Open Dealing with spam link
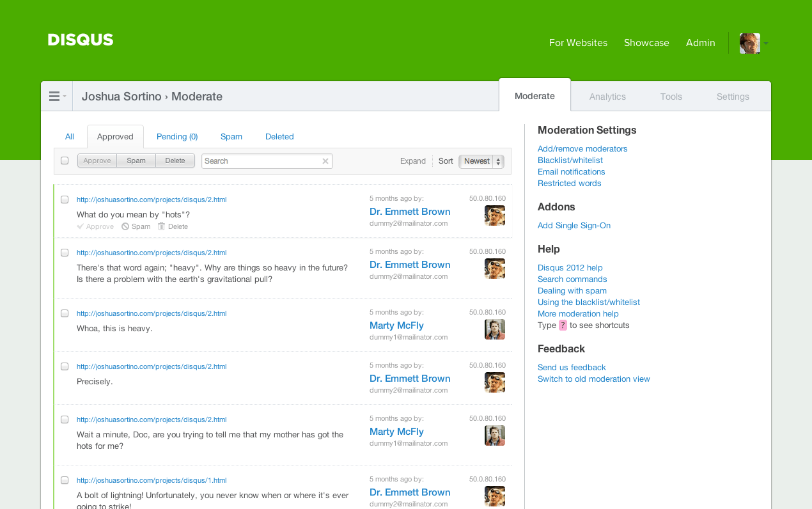 pyautogui.click(x=572, y=290)
